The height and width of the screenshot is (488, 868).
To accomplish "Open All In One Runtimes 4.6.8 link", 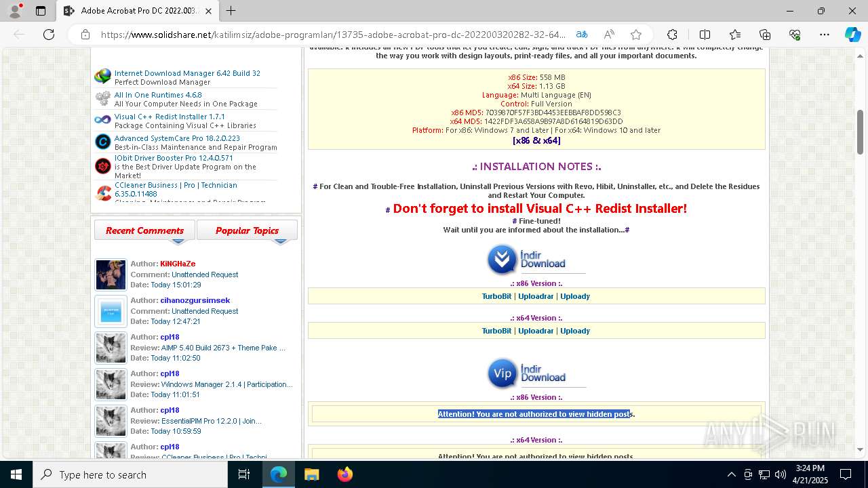I will tap(158, 95).
